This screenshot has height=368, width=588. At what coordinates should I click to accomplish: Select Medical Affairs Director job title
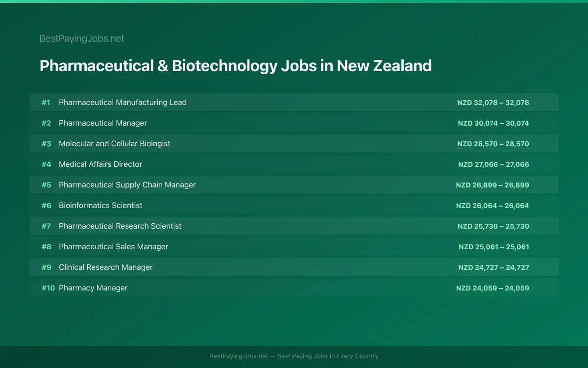pyautogui.click(x=100, y=164)
